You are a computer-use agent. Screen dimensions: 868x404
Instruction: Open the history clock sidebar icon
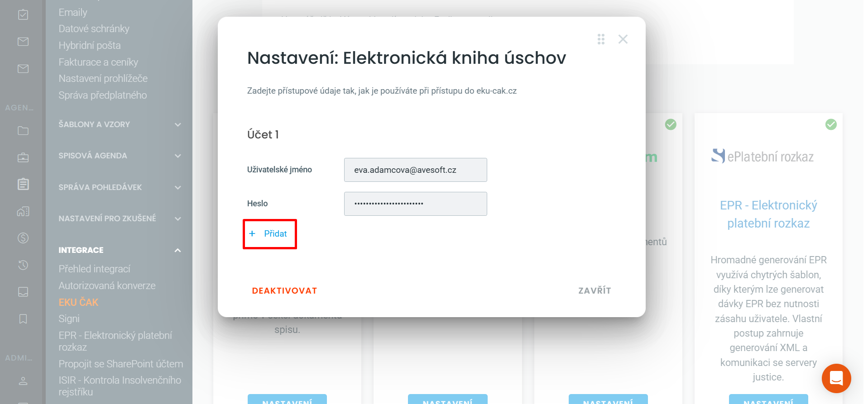click(23, 265)
